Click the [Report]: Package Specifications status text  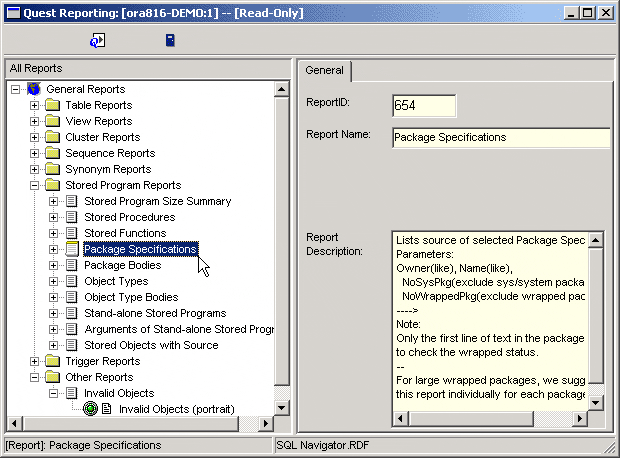[83, 445]
